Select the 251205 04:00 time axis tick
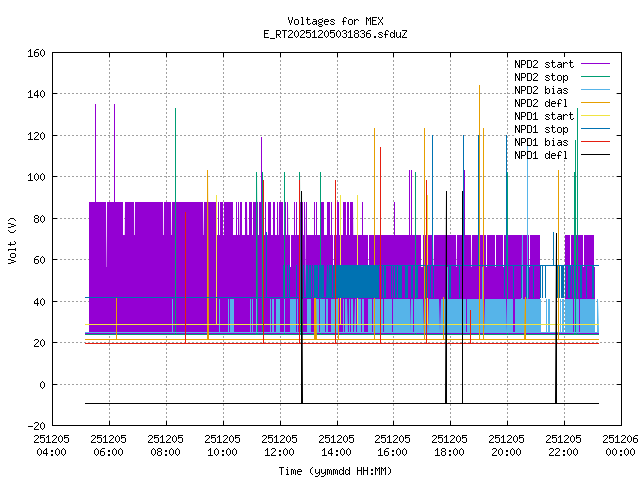 51,445
